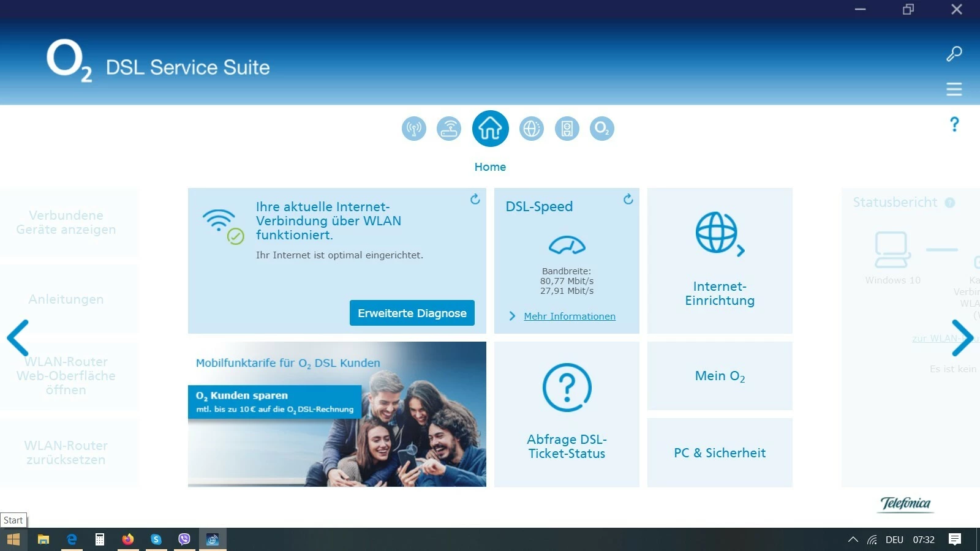Click the Telefonica logo
Viewport: 980px width, 551px height.
pyautogui.click(x=905, y=504)
